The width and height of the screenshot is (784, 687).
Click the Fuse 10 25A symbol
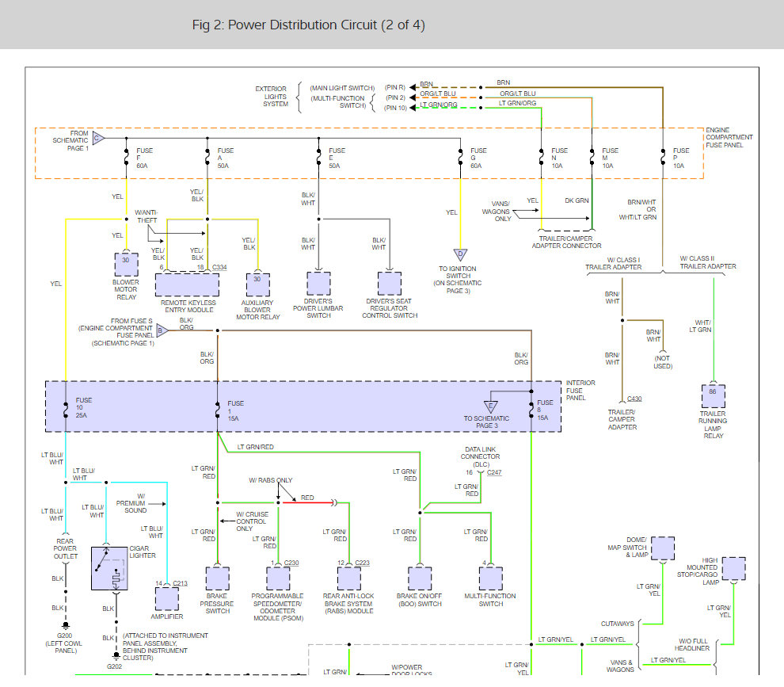click(66, 408)
